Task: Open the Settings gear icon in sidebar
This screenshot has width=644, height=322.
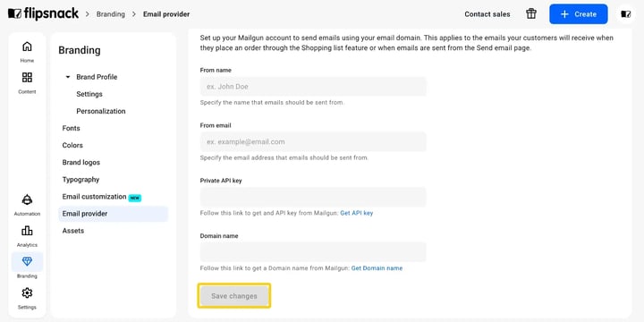Action: (x=27, y=292)
